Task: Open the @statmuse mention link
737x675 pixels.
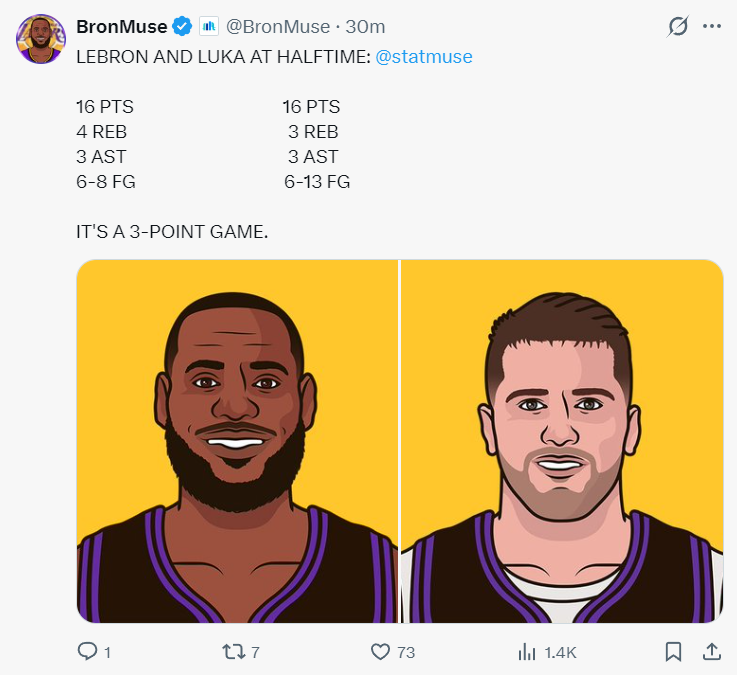Action: (x=424, y=57)
